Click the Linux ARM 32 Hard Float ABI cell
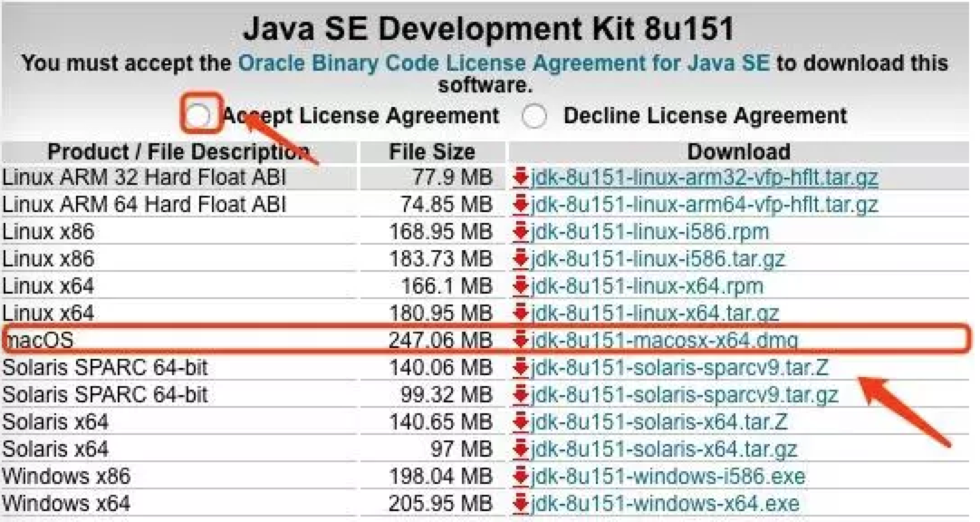980x522 pixels. tap(178, 178)
